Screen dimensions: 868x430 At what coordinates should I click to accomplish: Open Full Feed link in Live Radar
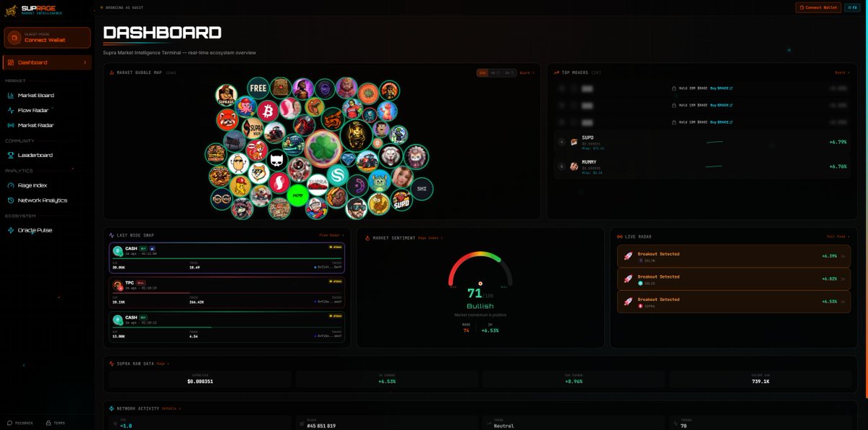point(838,237)
